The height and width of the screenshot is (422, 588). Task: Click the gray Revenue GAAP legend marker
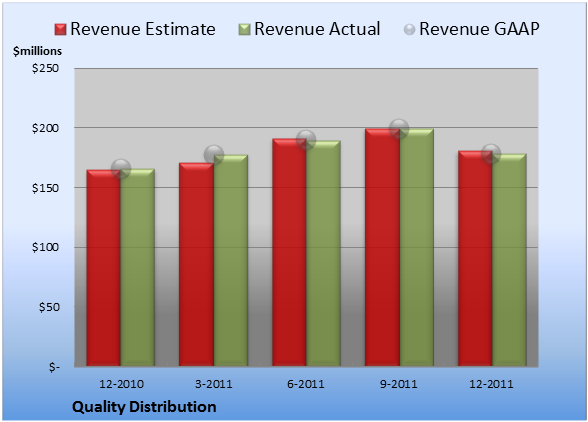click(410, 30)
